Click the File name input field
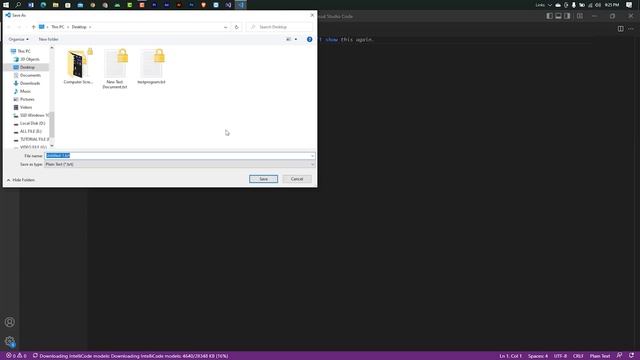640x360 pixels. (180, 156)
